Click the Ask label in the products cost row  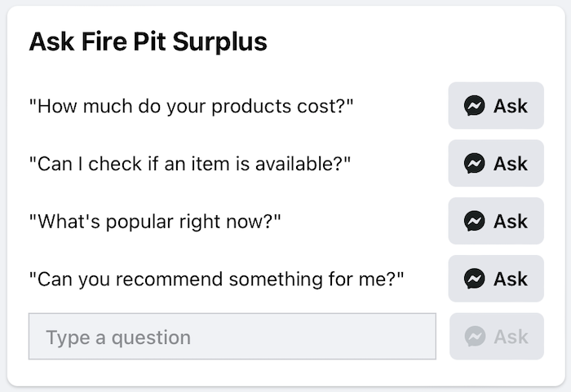click(x=511, y=106)
